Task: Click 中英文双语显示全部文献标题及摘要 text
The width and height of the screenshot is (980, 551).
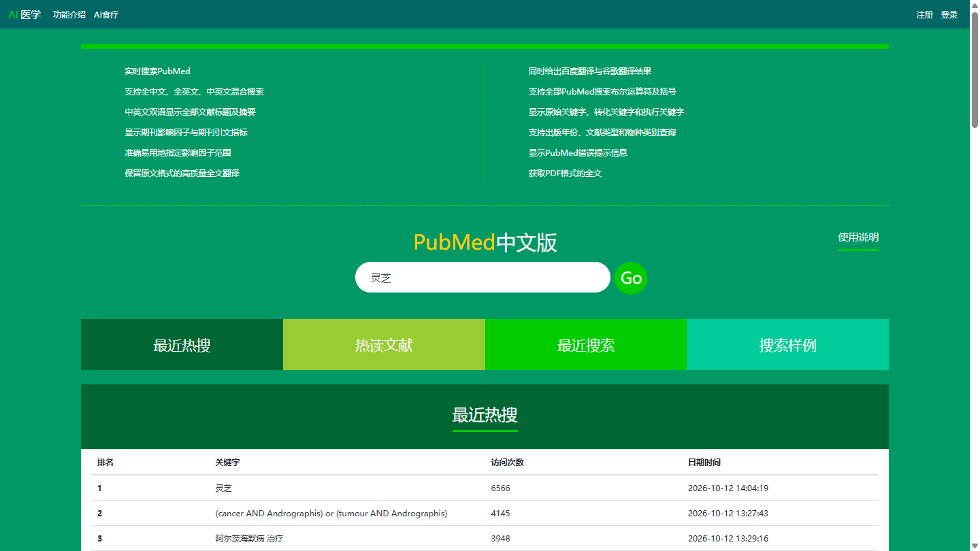Action: click(190, 112)
